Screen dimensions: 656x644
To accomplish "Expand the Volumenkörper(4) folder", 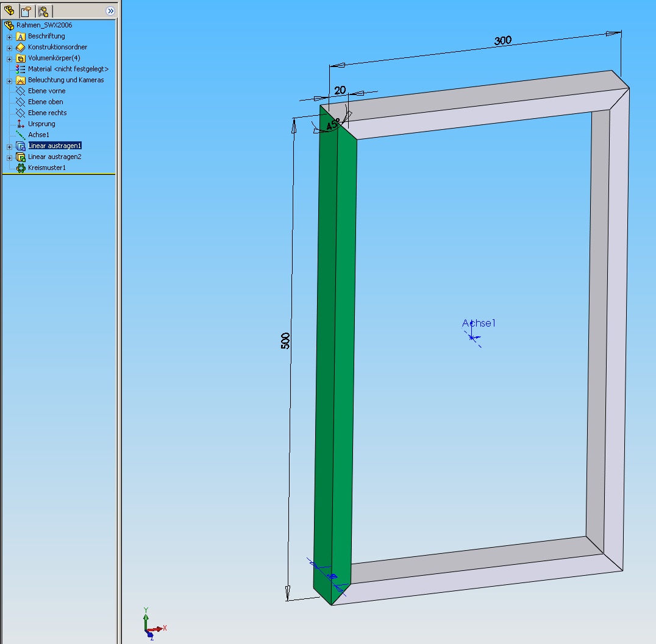I will (9, 58).
